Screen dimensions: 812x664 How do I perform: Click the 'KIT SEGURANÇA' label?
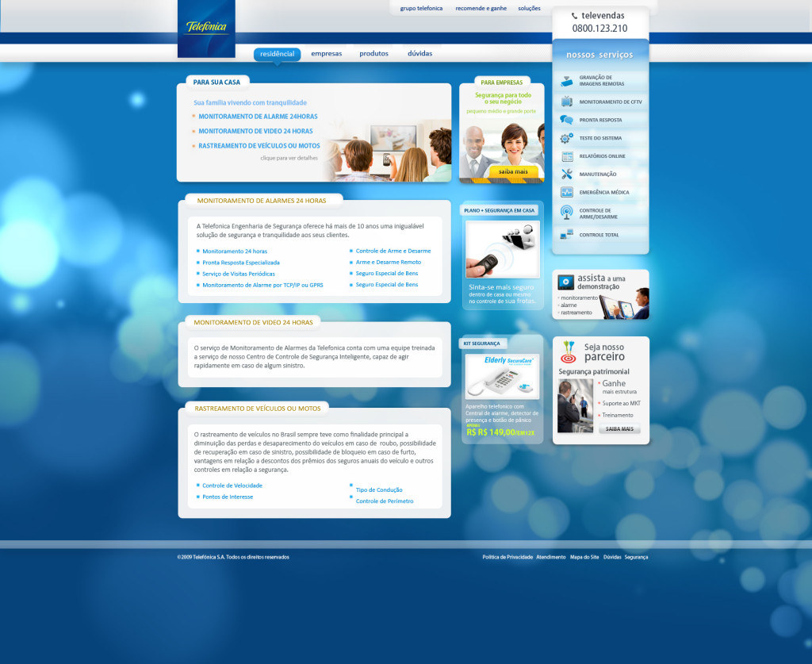pyautogui.click(x=481, y=344)
